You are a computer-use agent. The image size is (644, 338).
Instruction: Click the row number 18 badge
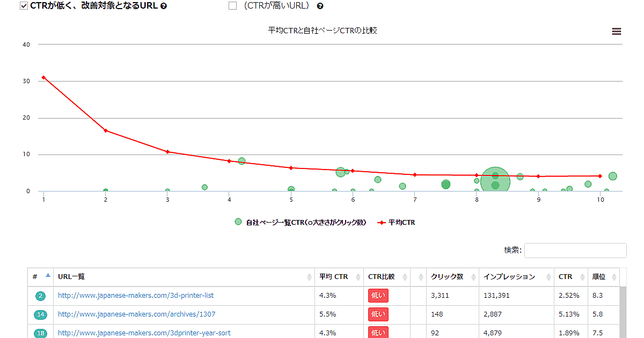click(41, 333)
